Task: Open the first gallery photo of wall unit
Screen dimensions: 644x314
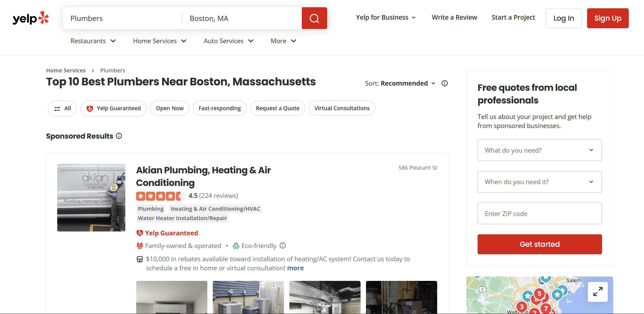Action: tap(172, 297)
